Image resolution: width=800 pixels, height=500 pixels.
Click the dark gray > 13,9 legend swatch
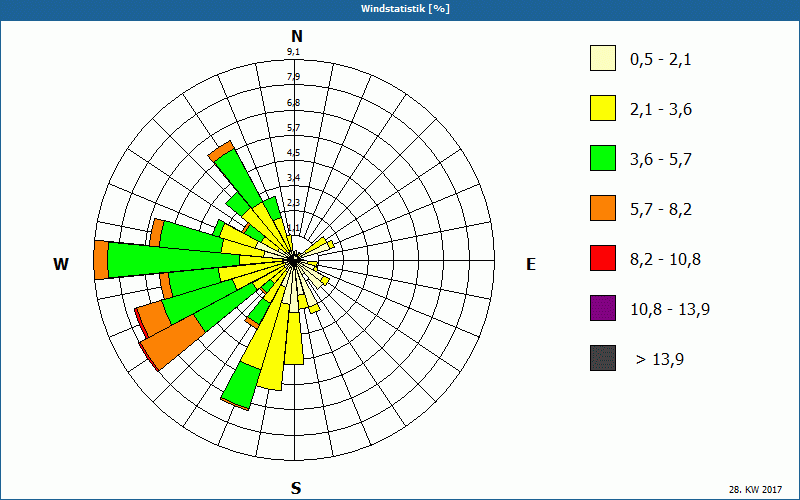603,358
